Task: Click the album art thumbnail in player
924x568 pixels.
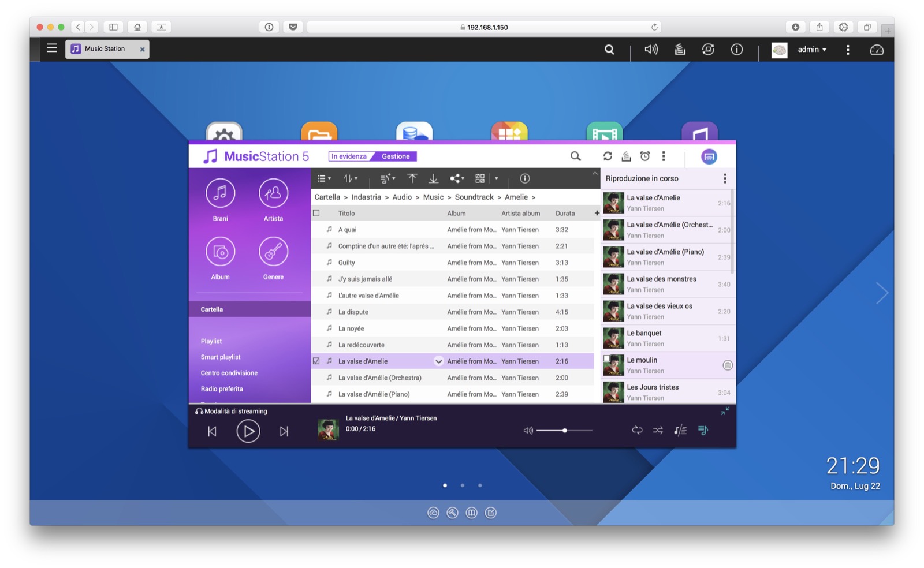Action: tap(328, 429)
